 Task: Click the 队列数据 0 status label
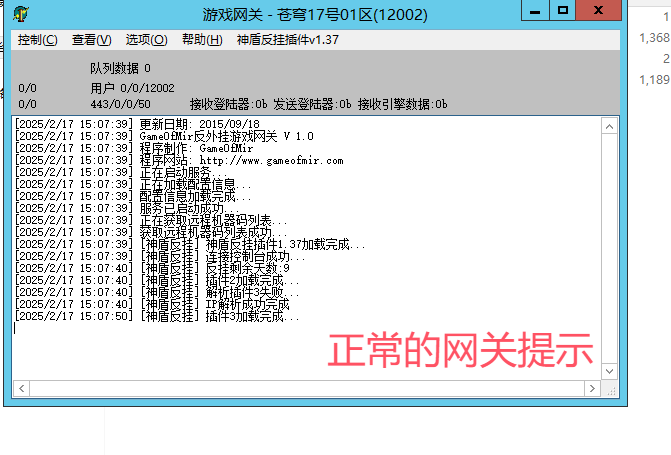point(120,68)
